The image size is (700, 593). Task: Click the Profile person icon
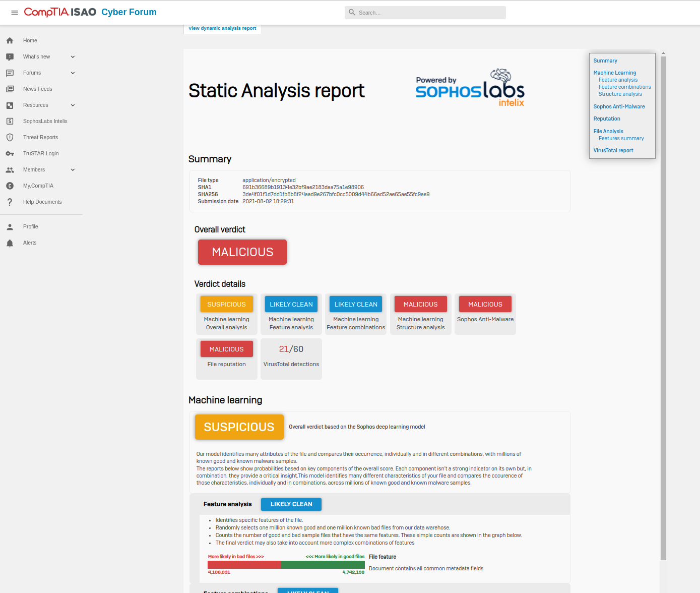(x=10, y=226)
